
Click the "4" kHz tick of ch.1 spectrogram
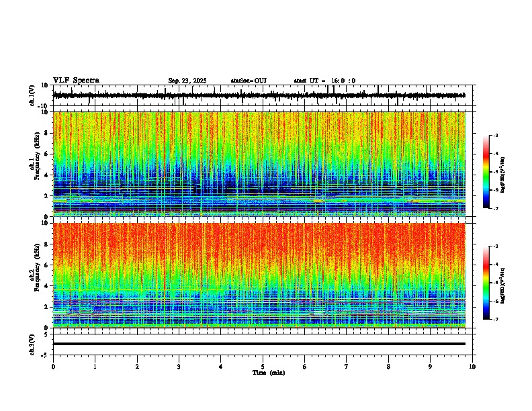(x=46, y=175)
